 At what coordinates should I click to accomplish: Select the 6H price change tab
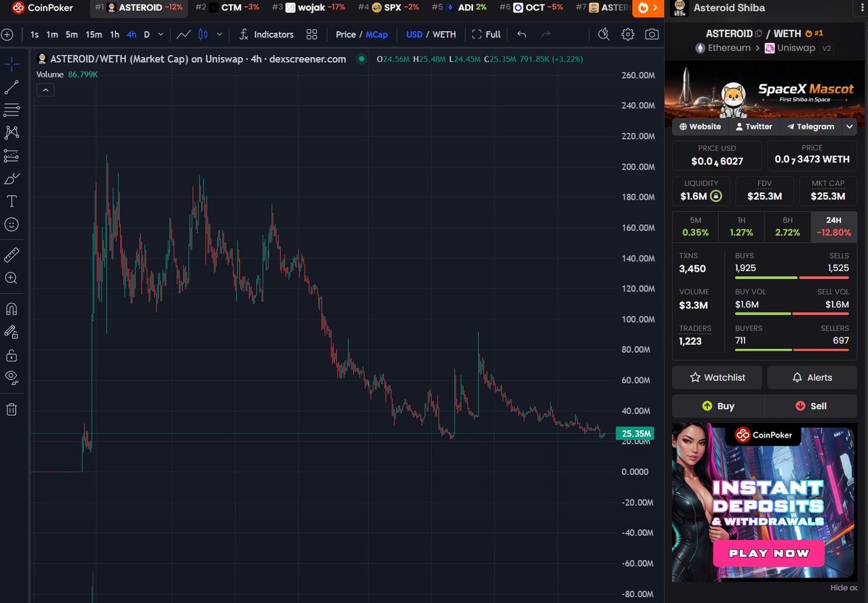click(788, 227)
